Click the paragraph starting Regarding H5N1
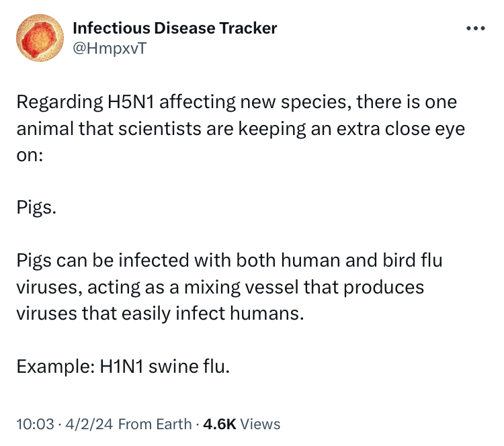The image size is (504, 446). pyautogui.click(x=241, y=128)
